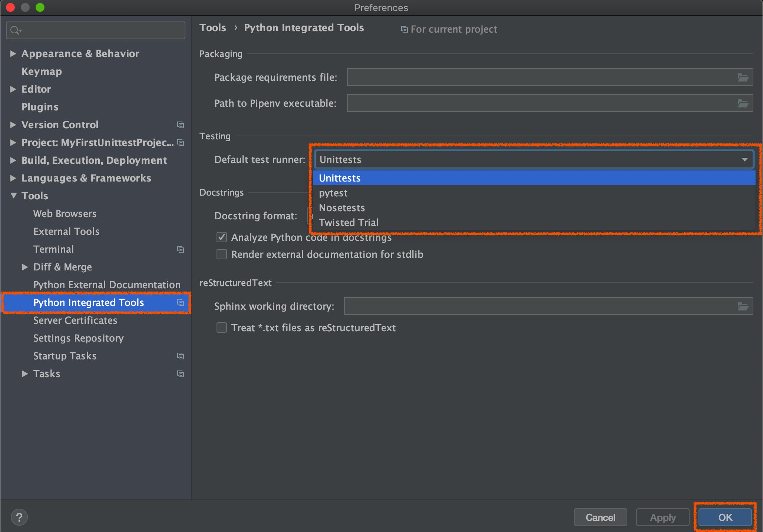
Task: Click folder icon for Package requirements file
Action: (743, 77)
